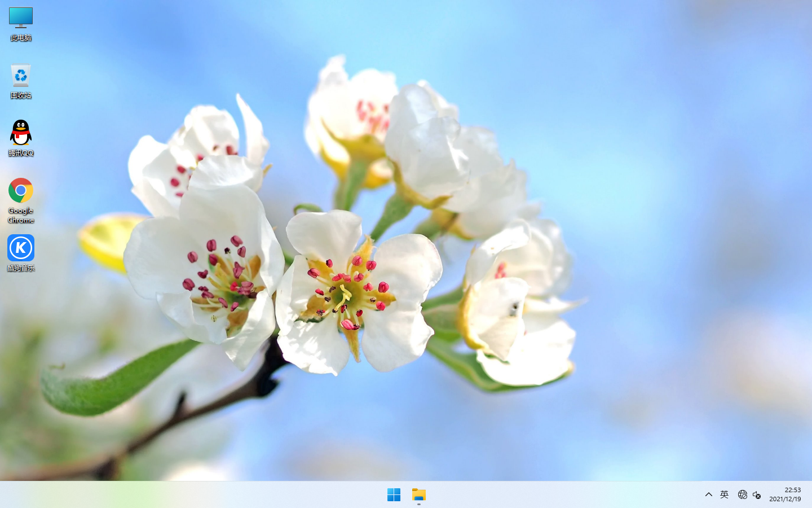Click the 回收站 text label

click(21, 95)
